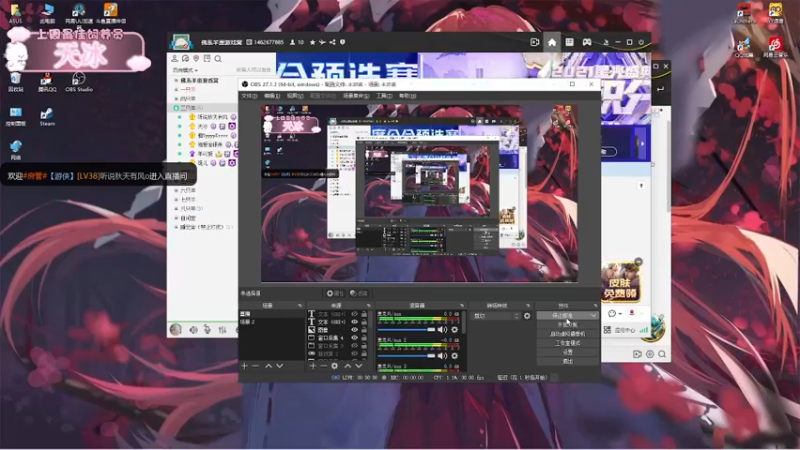Click the speaker icon at YY window bottom
Viewport: 800px width, 450px height.
click(193, 330)
